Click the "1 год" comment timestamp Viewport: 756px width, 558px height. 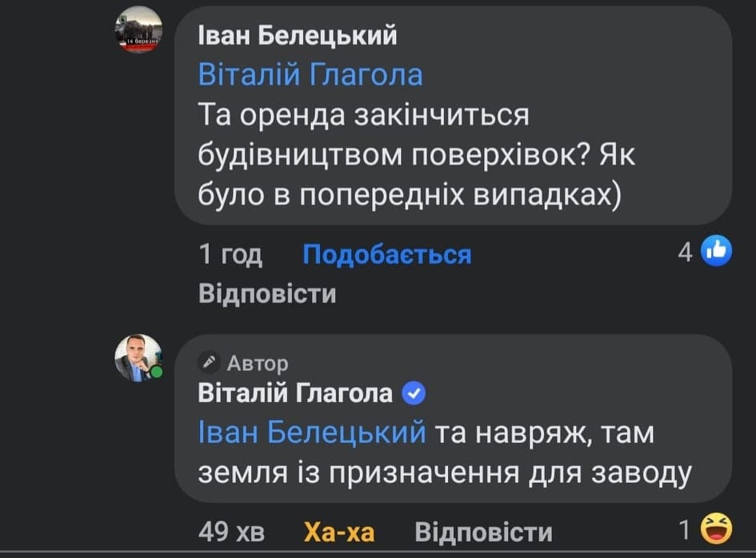click(x=230, y=254)
